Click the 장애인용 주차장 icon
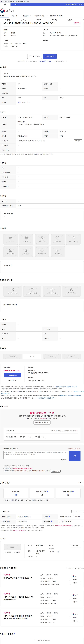Image resolution: width=84 pixels, height=644 pixels. pos(13,291)
